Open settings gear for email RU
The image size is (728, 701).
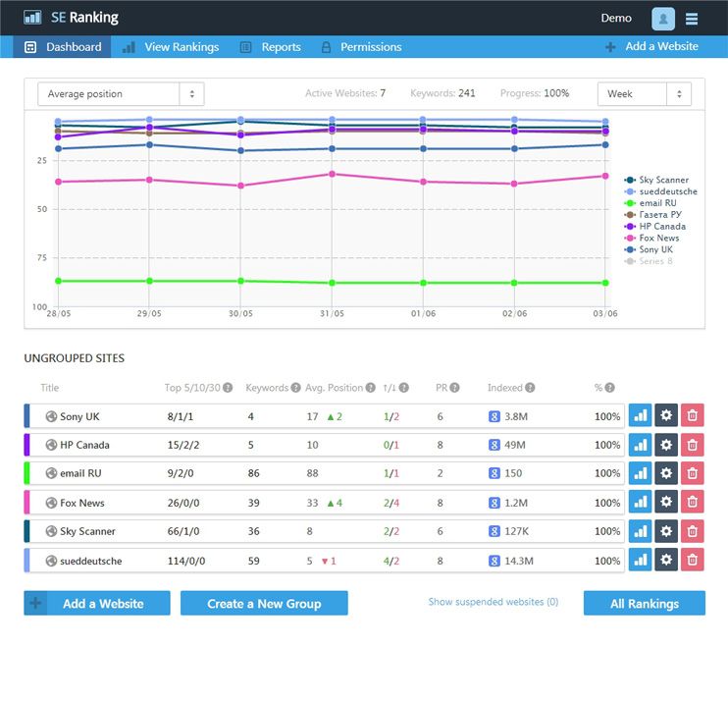(x=666, y=473)
